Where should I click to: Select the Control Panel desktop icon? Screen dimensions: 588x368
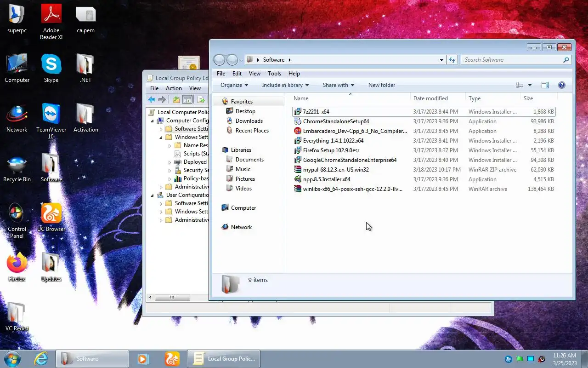click(17, 221)
